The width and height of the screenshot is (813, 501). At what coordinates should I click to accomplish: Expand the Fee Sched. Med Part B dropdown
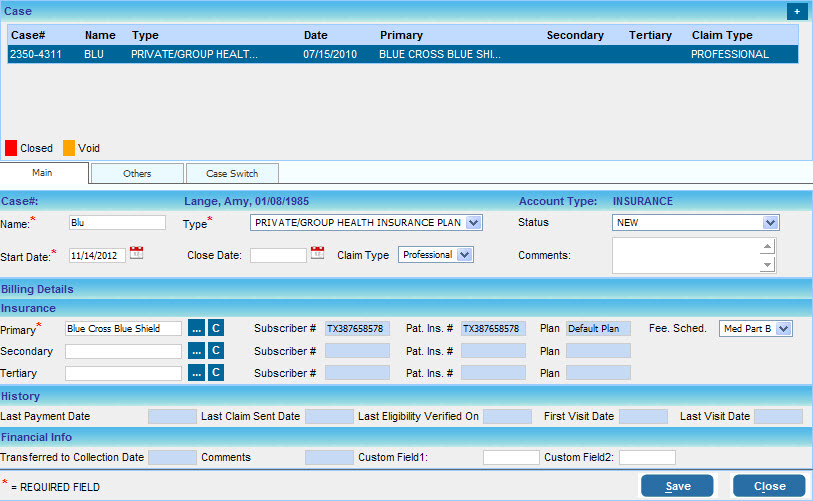coord(783,328)
